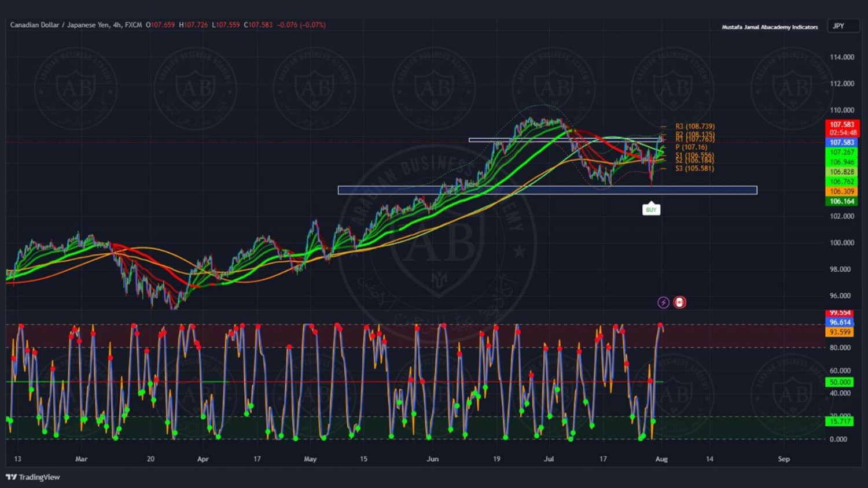Click the open value O107.659
Screen dimensions: 868x488
(160, 25)
